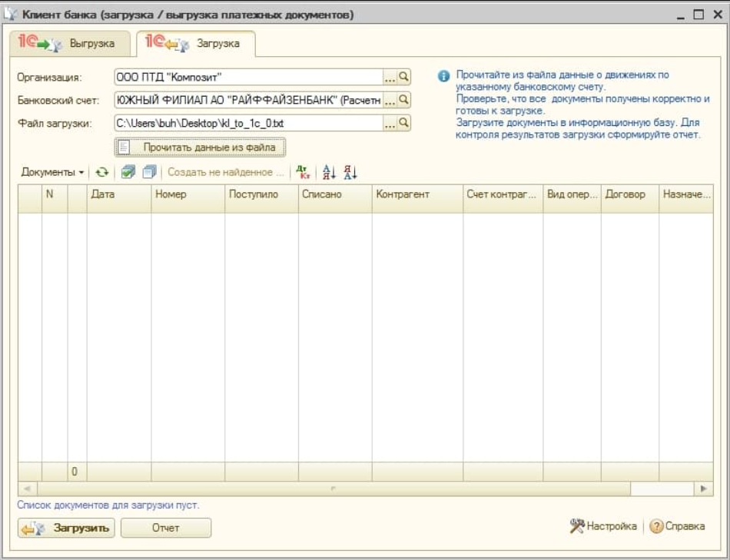Sort ascending with the А-Я icon
730x560 pixels.
point(329,173)
